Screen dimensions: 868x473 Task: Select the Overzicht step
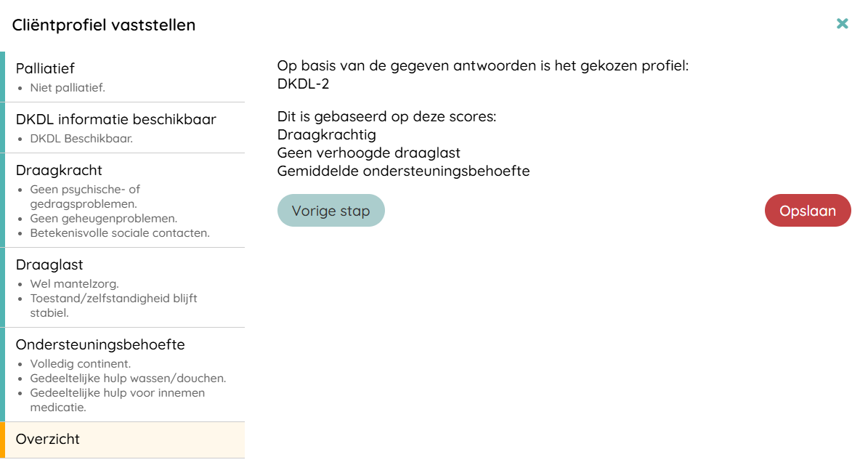point(48,439)
